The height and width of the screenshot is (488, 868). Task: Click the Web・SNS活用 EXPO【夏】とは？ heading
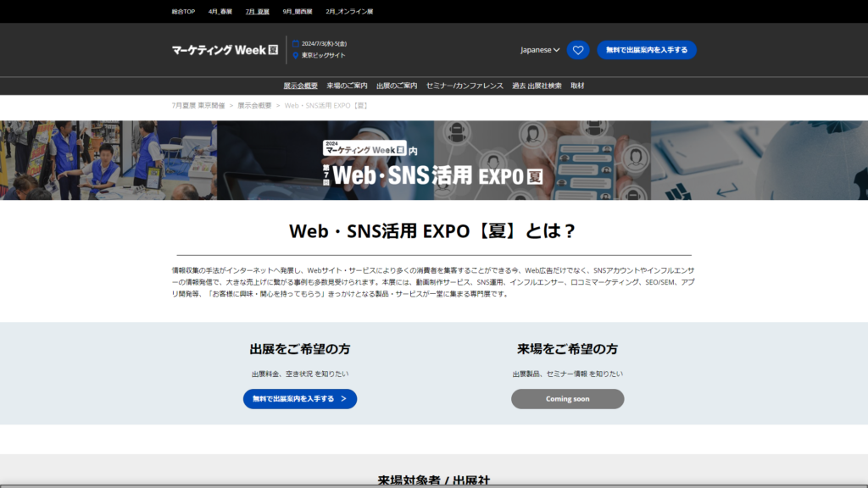click(x=433, y=230)
